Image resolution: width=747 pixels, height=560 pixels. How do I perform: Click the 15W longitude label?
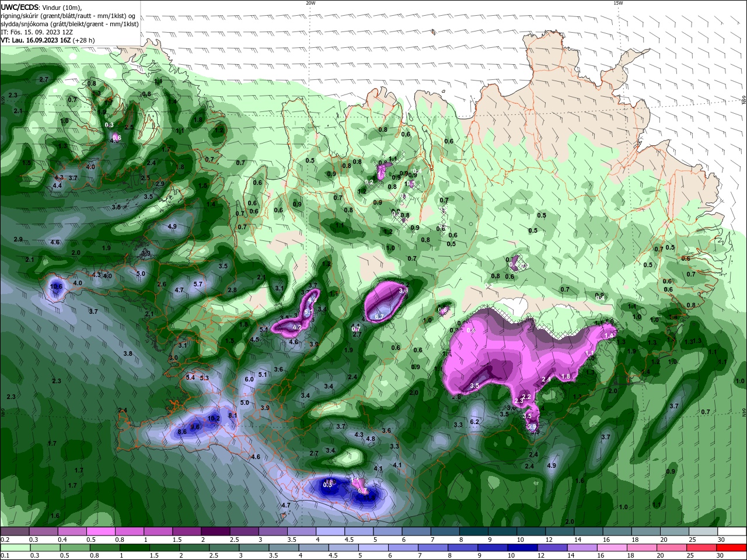coord(617,3)
